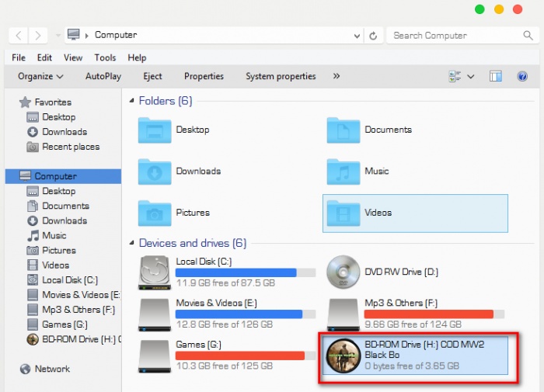Select Computer in the sidebar
The image size is (544, 392).
coord(63,176)
